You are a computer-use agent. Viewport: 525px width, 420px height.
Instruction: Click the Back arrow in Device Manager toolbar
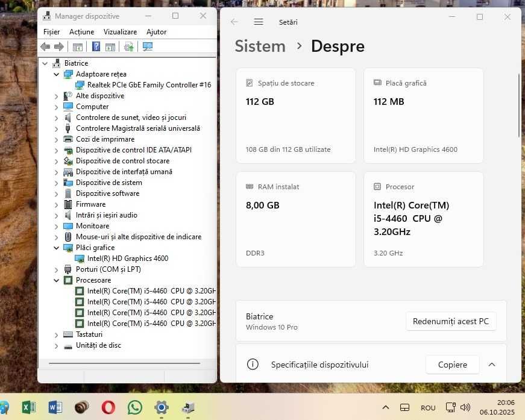coord(45,46)
